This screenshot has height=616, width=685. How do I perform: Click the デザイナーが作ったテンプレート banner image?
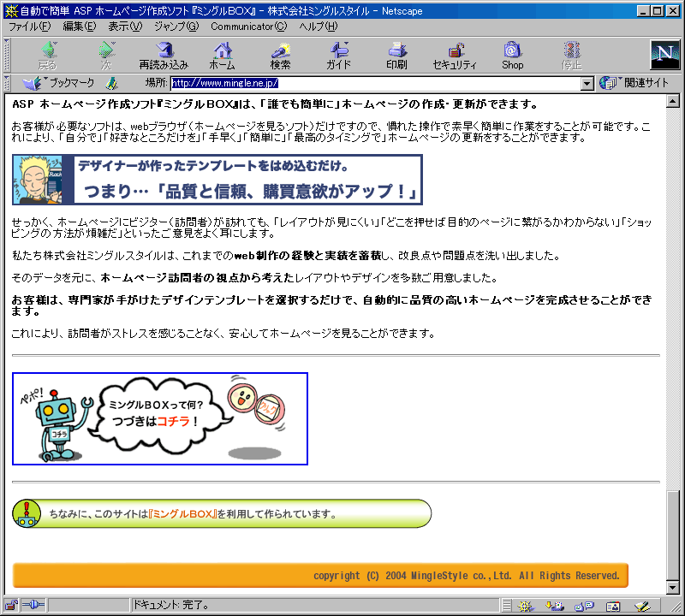(217, 180)
